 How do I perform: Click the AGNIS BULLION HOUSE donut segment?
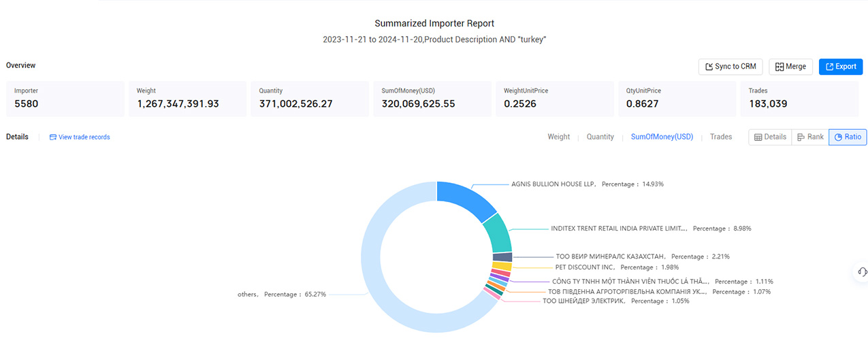[468, 197]
